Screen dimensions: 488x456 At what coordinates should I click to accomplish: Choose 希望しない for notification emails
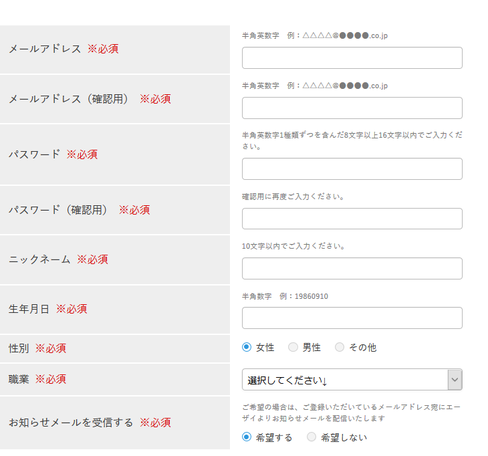(311, 437)
